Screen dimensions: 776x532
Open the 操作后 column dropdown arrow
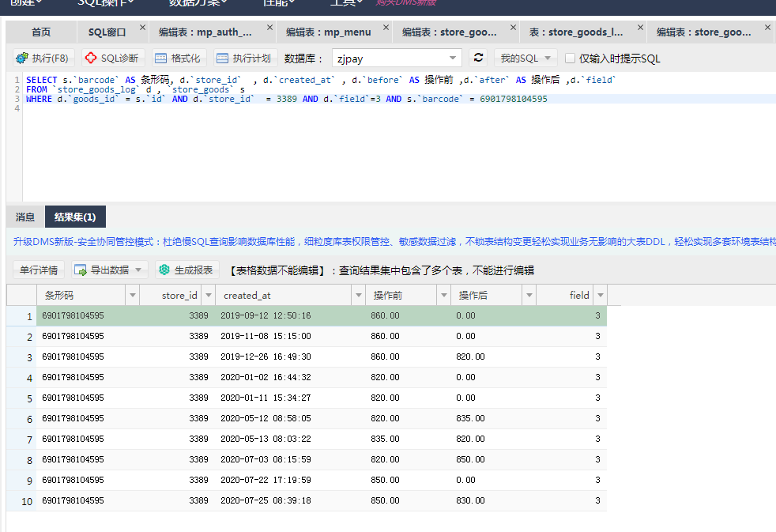529,296
